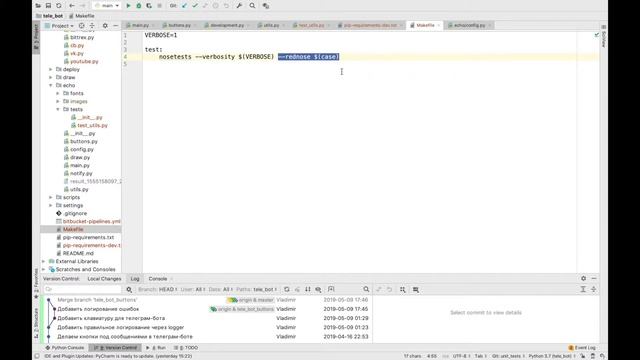Screen dimensions: 640x360
Task: Click the collapse all icon in details pane
Action: pos(593,289)
